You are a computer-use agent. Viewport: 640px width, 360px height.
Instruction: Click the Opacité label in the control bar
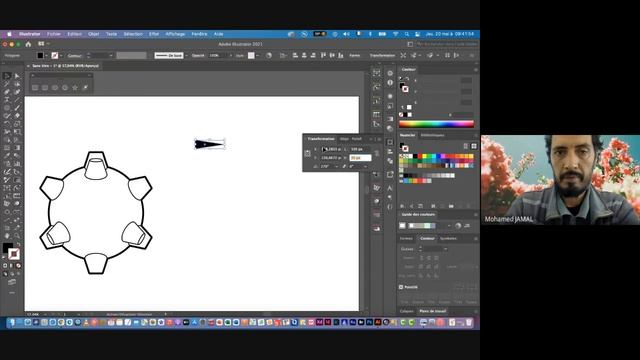click(198, 56)
